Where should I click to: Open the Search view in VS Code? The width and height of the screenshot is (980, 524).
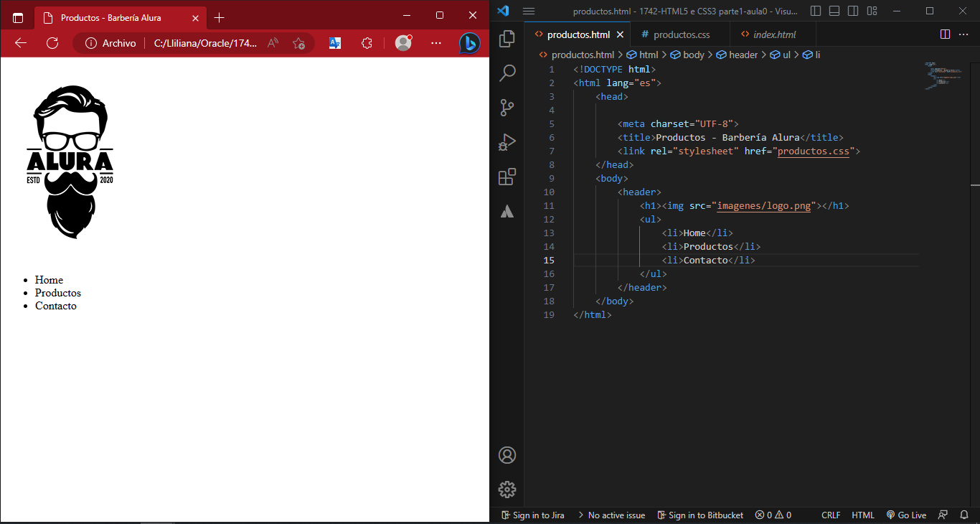pyautogui.click(x=507, y=72)
